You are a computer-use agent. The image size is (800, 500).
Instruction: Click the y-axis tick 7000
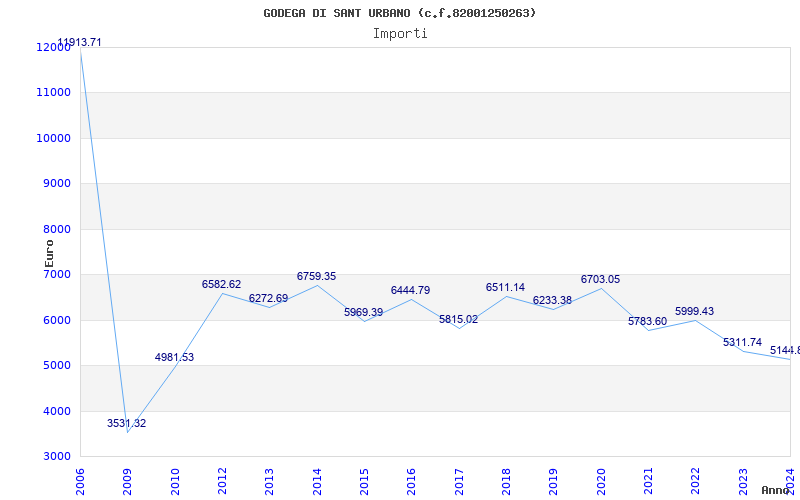pyautogui.click(x=56, y=274)
